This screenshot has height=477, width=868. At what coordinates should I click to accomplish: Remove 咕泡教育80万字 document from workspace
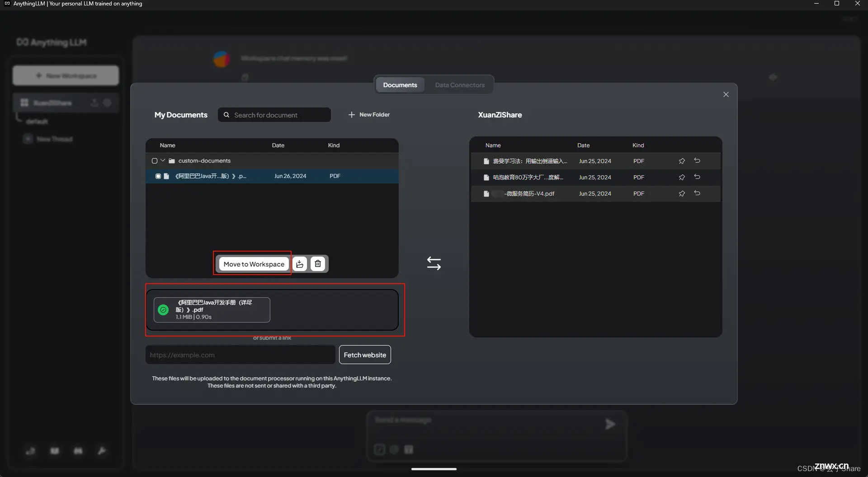click(x=697, y=177)
